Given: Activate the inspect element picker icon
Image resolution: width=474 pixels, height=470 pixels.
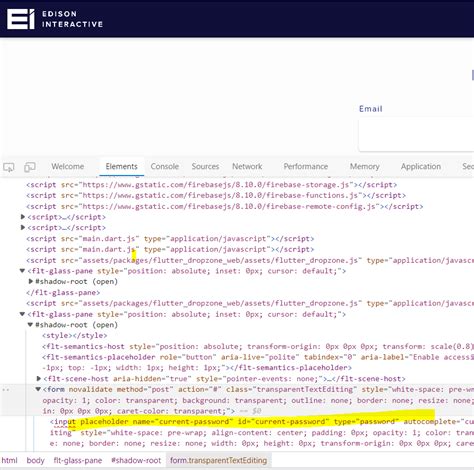Looking at the screenshot, I should tap(9, 167).
